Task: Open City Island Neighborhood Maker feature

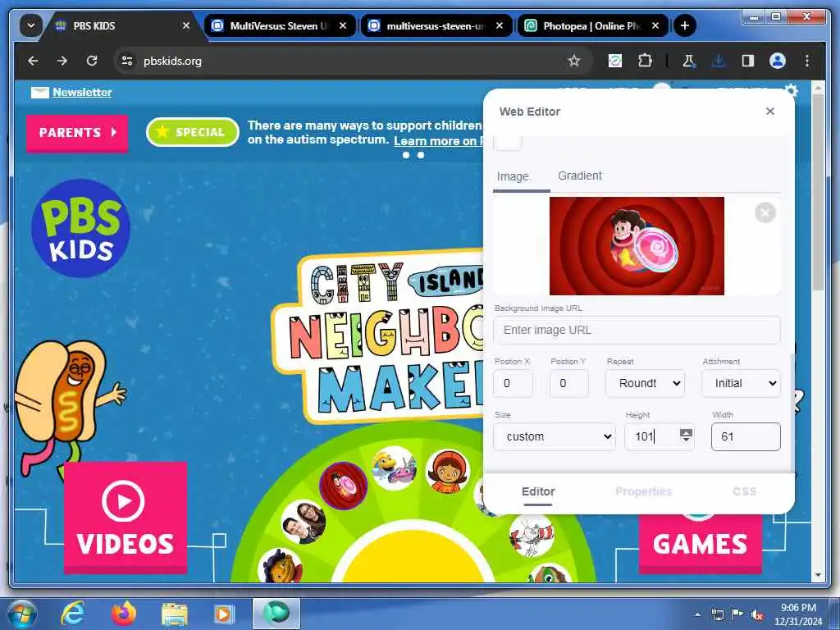Action: [x=379, y=337]
